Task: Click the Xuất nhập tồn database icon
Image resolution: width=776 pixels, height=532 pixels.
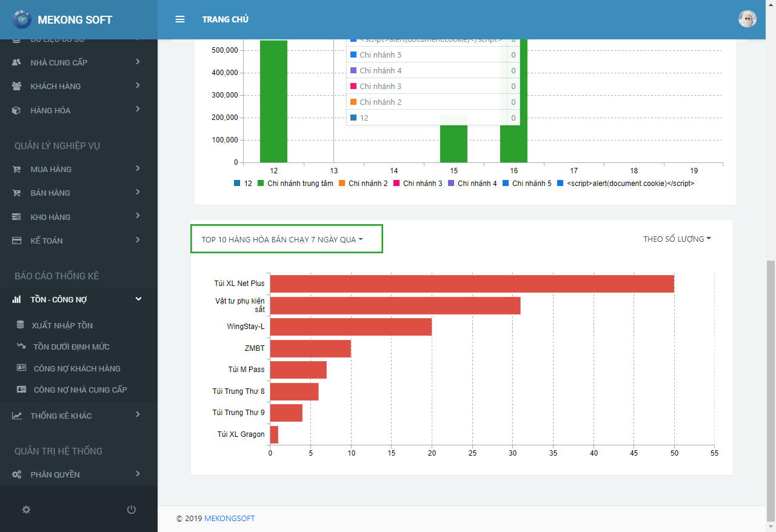Action: [x=21, y=325]
